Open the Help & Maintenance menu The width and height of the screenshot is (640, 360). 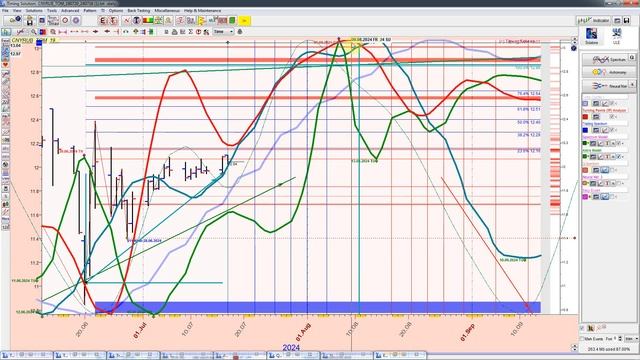coord(202,11)
